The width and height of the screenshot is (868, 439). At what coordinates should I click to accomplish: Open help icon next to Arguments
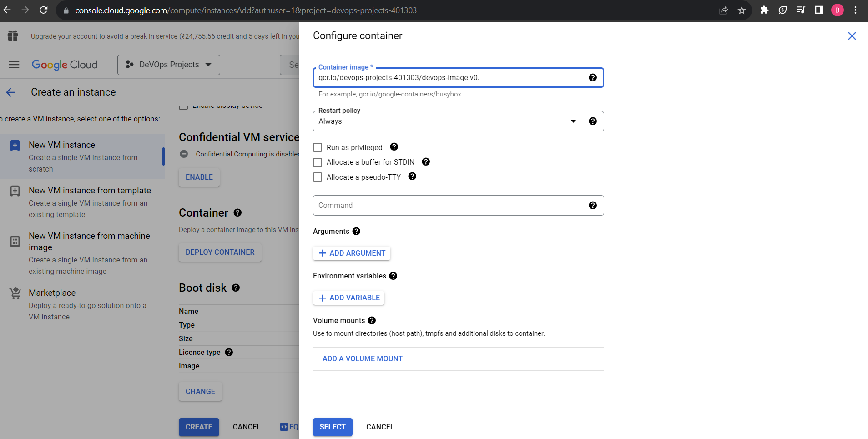pos(356,231)
